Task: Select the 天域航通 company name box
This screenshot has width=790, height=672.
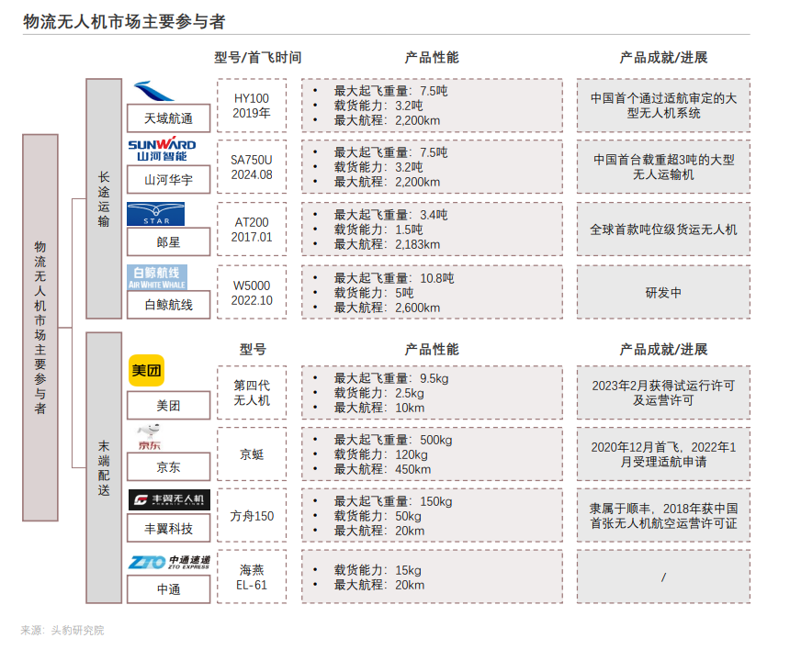Action: [168, 118]
